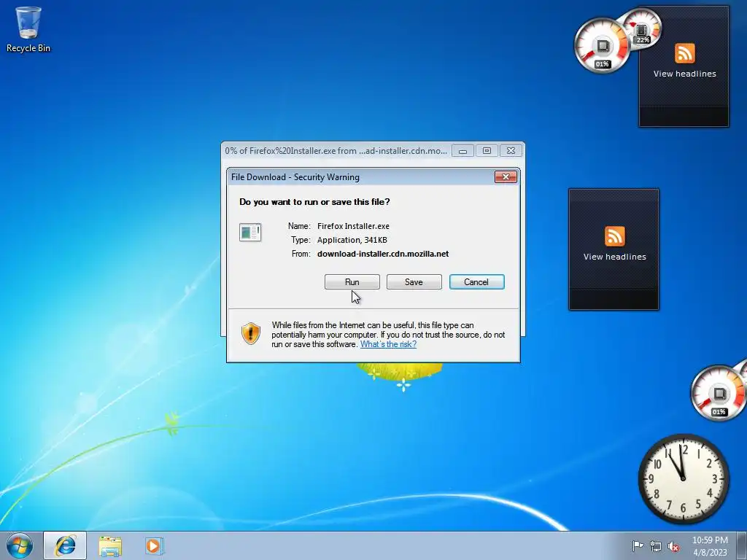Close the download progress window behind
The image size is (747, 560).
[x=511, y=151]
